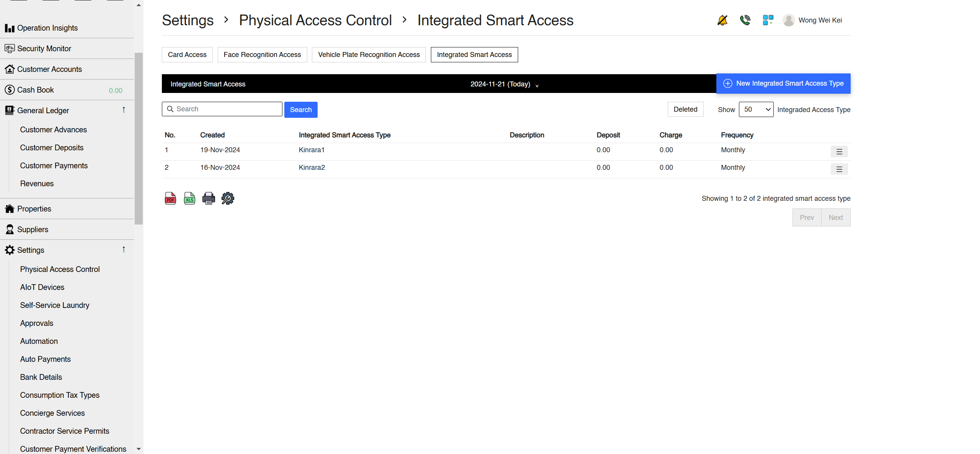Open hamburger menu for Kinrara1 row
Viewport: 980px width, 454px height.
click(x=839, y=152)
